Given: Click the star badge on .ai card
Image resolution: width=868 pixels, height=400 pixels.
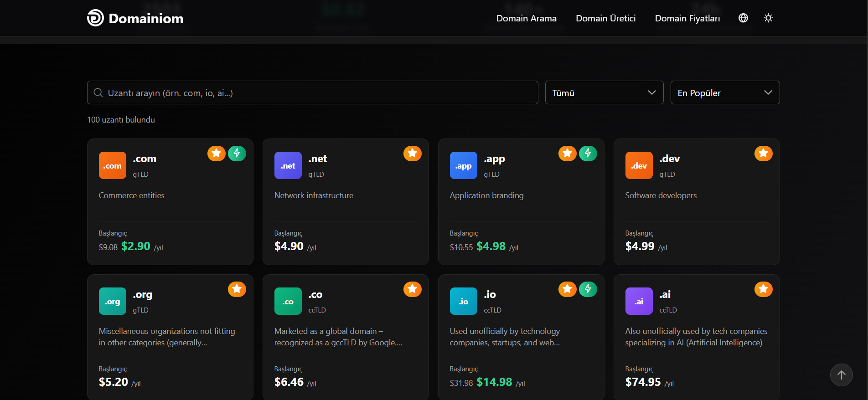Looking at the screenshot, I should point(764,289).
